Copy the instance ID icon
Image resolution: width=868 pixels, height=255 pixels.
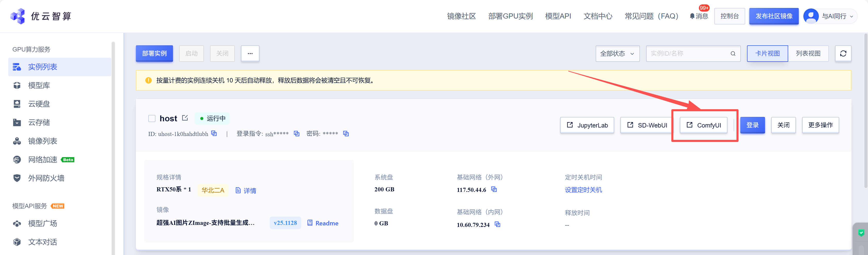click(x=214, y=134)
